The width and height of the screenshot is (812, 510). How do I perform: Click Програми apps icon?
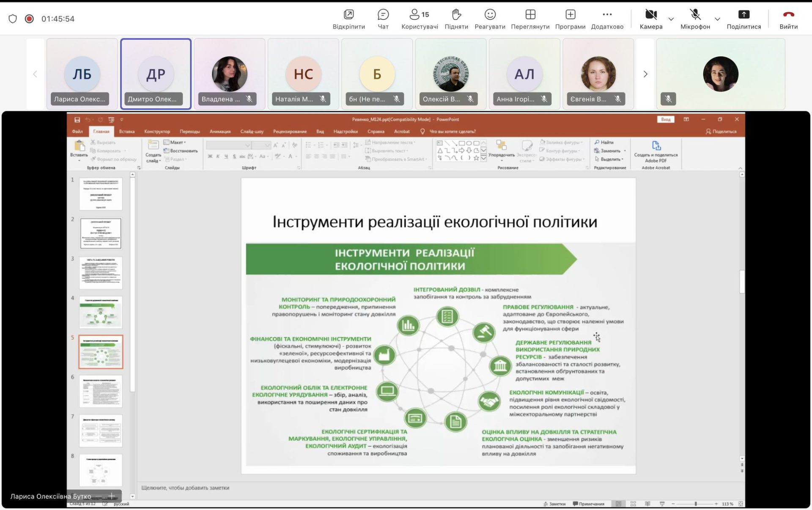point(570,19)
